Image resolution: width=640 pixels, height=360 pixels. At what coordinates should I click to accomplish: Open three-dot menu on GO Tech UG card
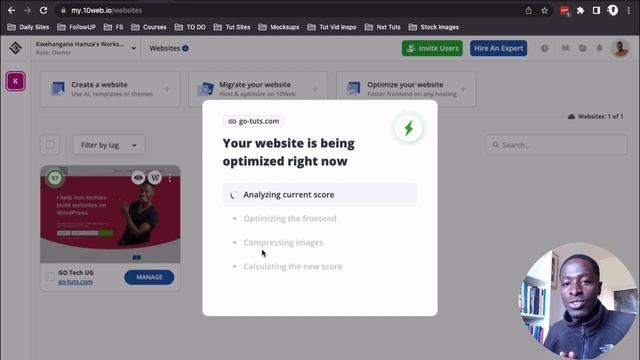pyautogui.click(x=170, y=178)
